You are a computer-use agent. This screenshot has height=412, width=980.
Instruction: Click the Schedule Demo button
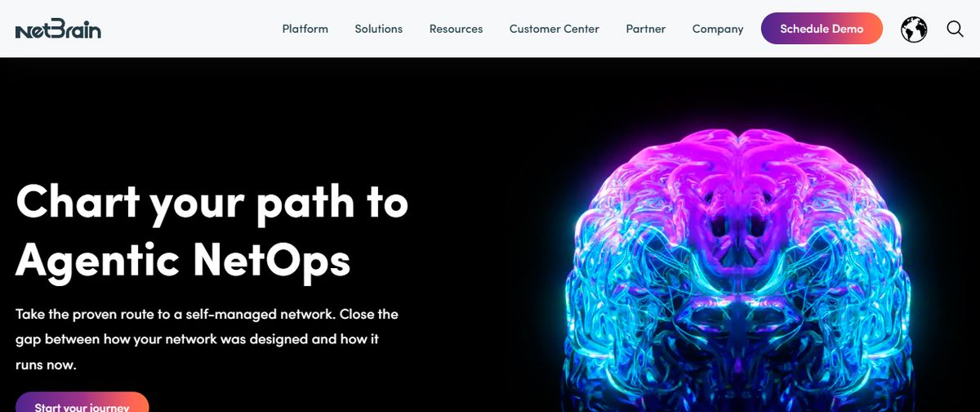point(822,29)
